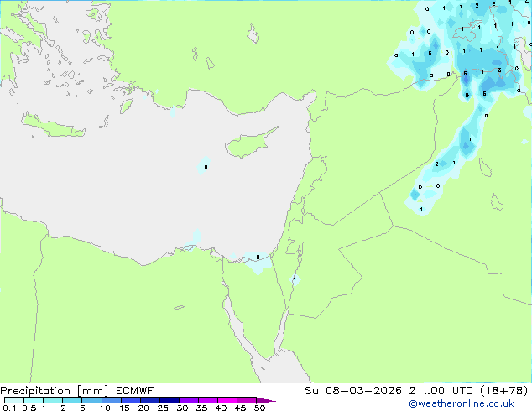
Task: Click the above-50 arrow tip of the legend
Action: click(x=266, y=400)
